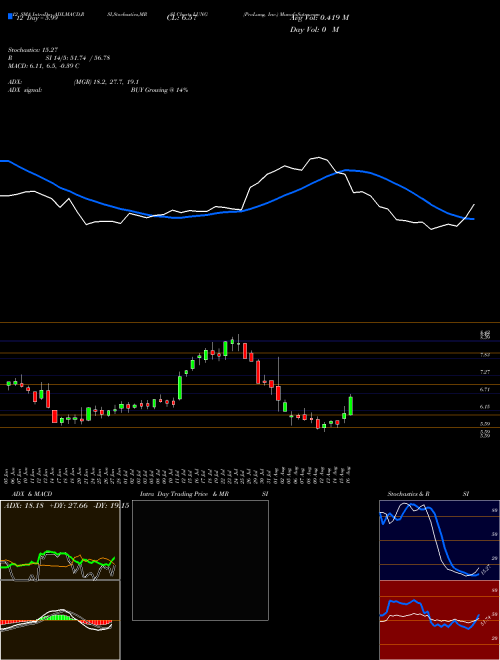This screenshot has width=500, height=660.
Task: Click the 'ADX signal:' label
Action: tap(25, 90)
